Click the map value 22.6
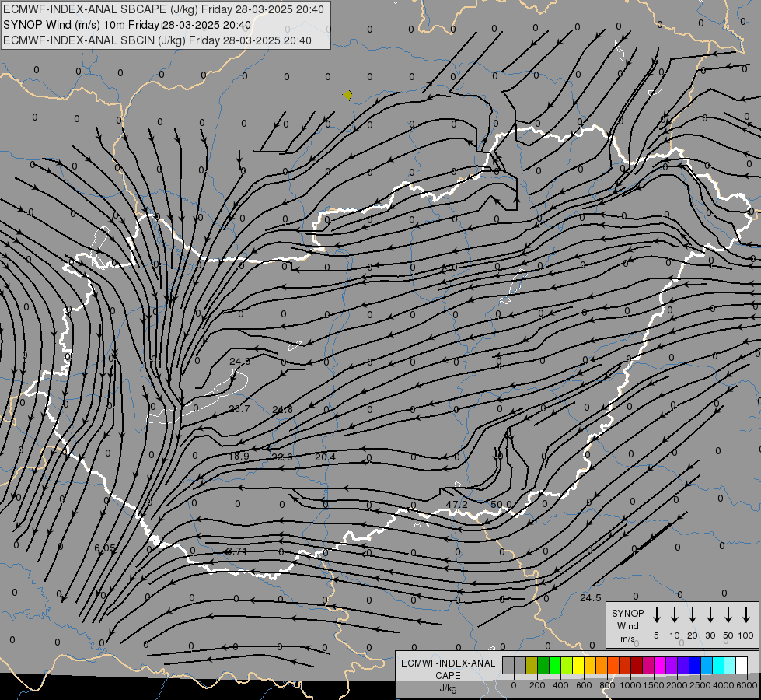This screenshot has height=700, width=761. [x=282, y=457]
